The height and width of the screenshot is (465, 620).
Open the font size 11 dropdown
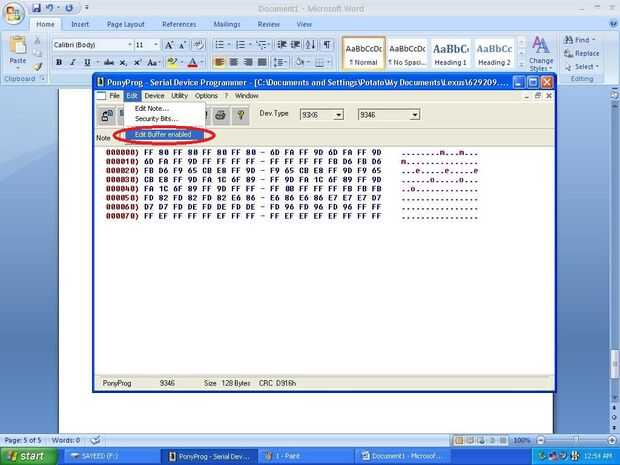click(x=156, y=45)
